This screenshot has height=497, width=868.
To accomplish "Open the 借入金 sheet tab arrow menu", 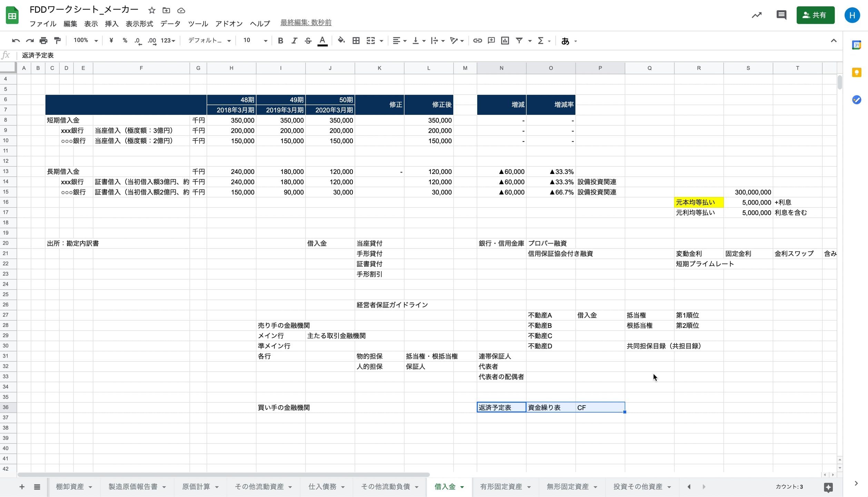I will point(462,487).
